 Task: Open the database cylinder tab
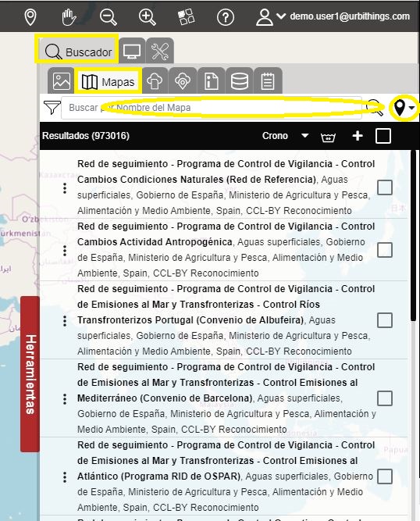[240, 81]
